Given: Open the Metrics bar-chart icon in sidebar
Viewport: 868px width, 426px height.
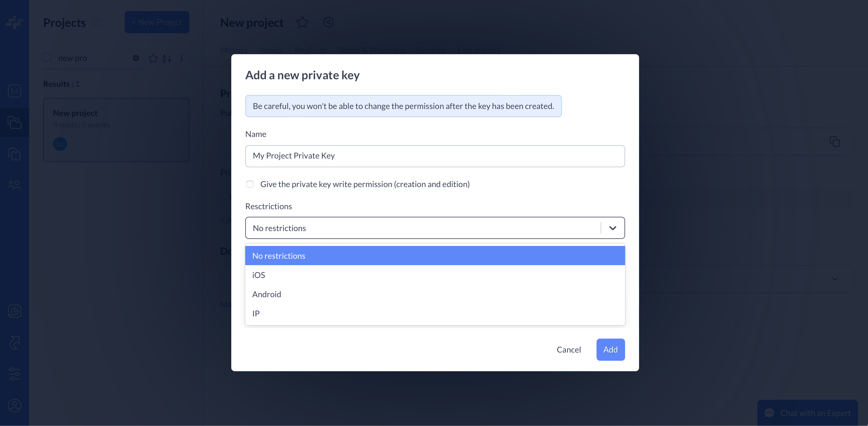Looking at the screenshot, I should click(x=14, y=91).
